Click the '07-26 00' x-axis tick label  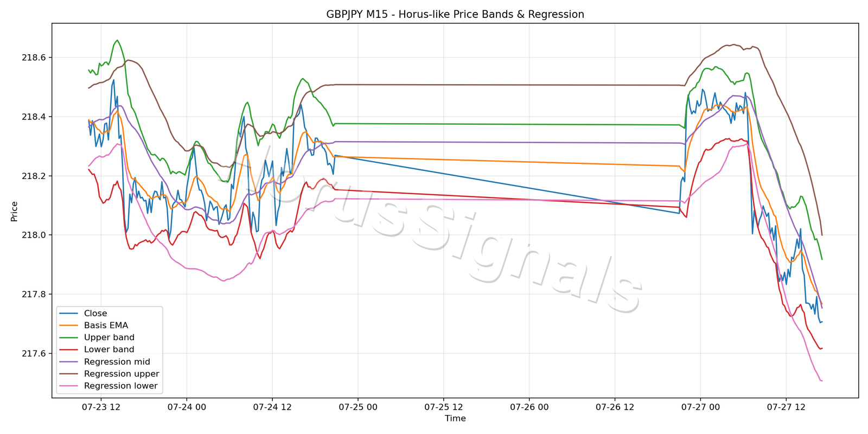[529, 407]
